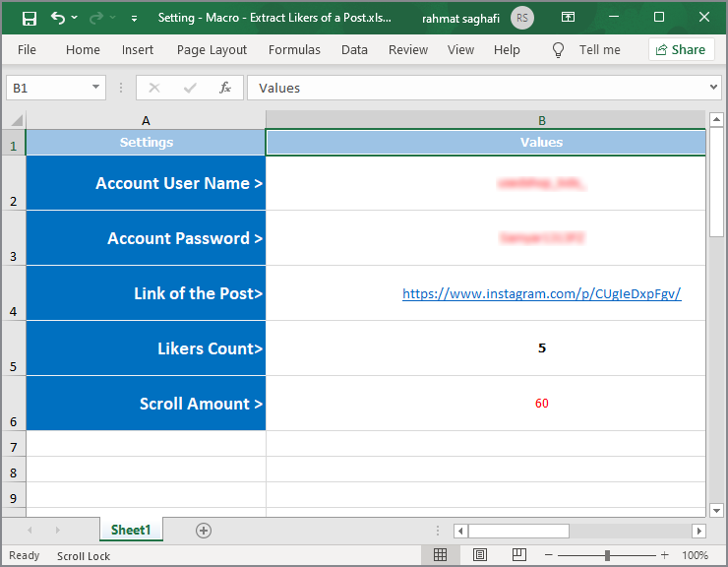Open Customize Quick Access Toolbar dropdown
The image size is (728, 567).
click(x=134, y=19)
